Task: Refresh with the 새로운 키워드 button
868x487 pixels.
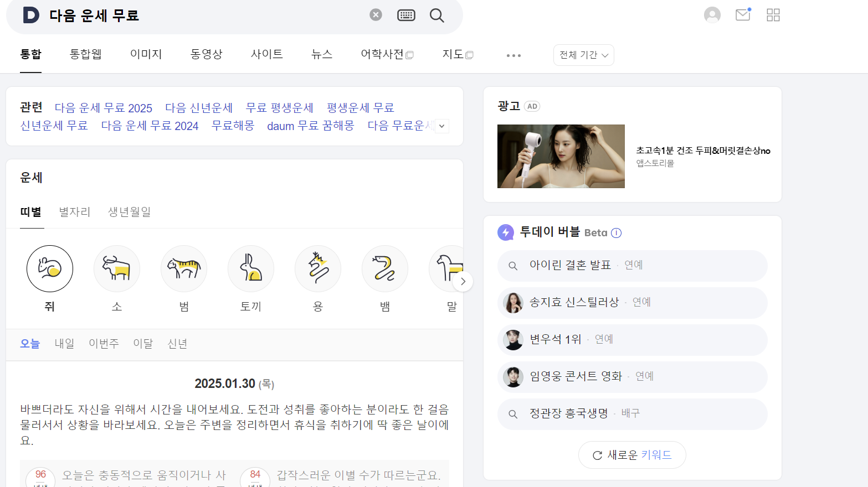Action: tap(632, 455)
